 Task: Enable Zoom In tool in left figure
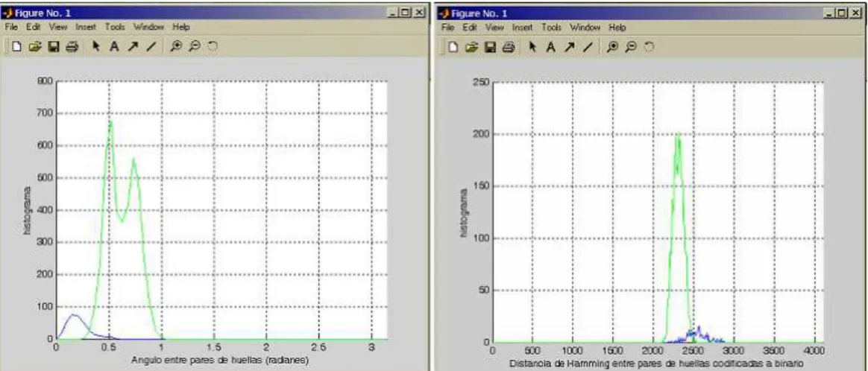coord(176,47)
